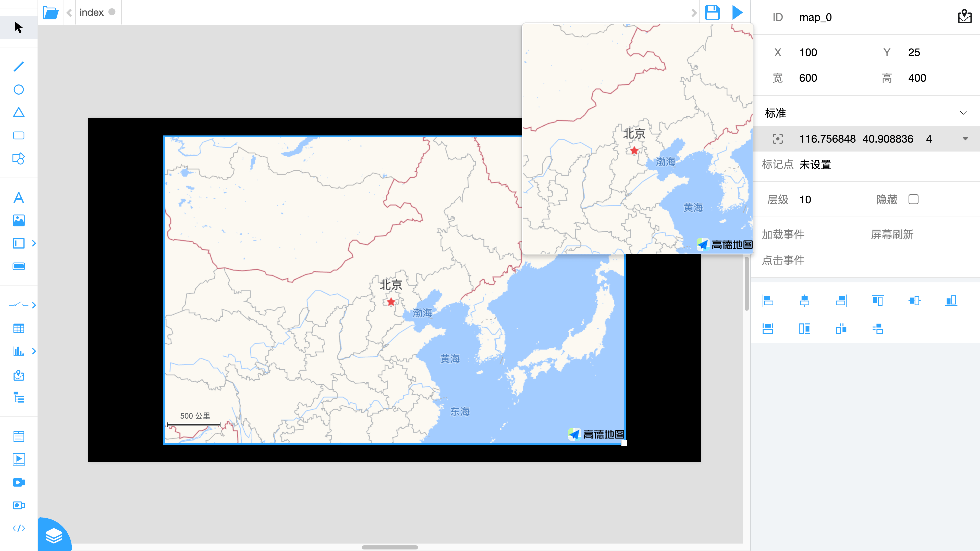Viewport: 980px width, 551px height.
Task: Distribute selected elements vertically
Action: pyautogui.click(x=878, y=329)
